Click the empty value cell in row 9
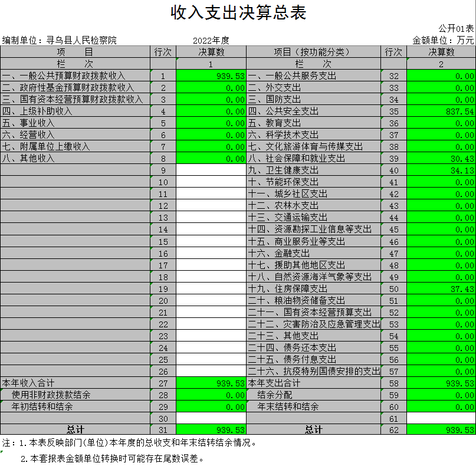476x466 pixels. 211,170
